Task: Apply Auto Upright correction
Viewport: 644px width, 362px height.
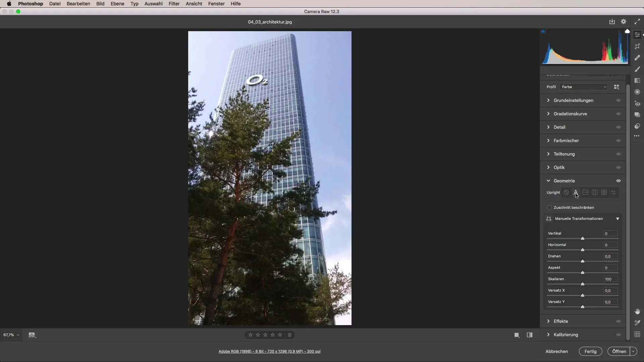Action: tap(576, 192)
